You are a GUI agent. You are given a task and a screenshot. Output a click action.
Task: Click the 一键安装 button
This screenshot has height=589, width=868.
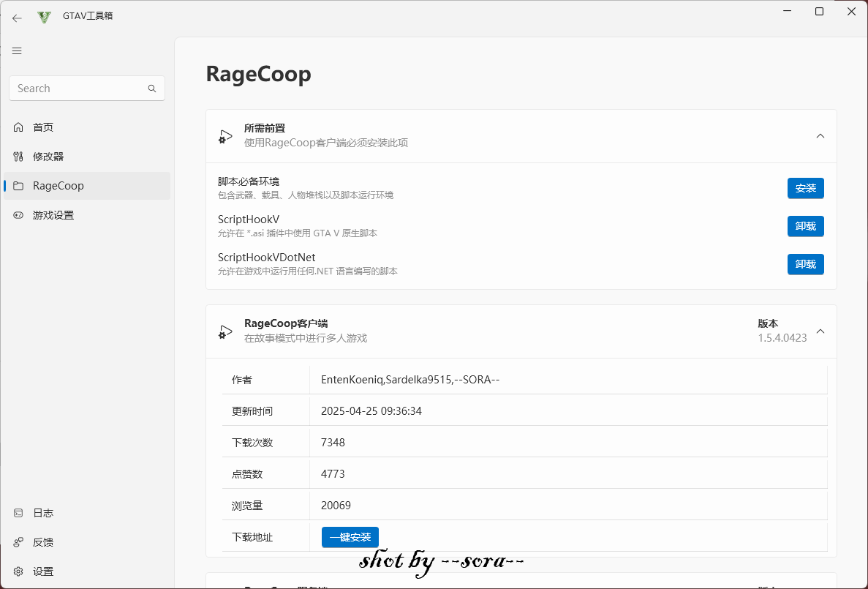[350, 538]
